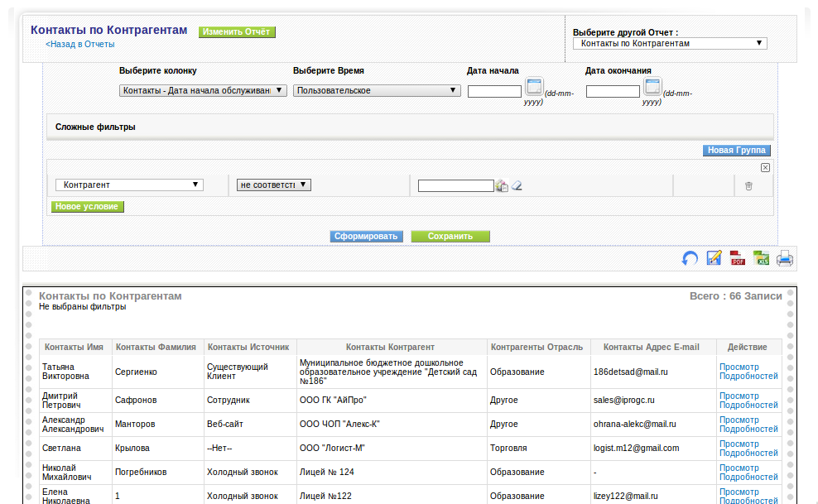Expand the 'Пользовательское' time dropdown
This screenshot has height=504, width=818.
click(x=377, y=91)
